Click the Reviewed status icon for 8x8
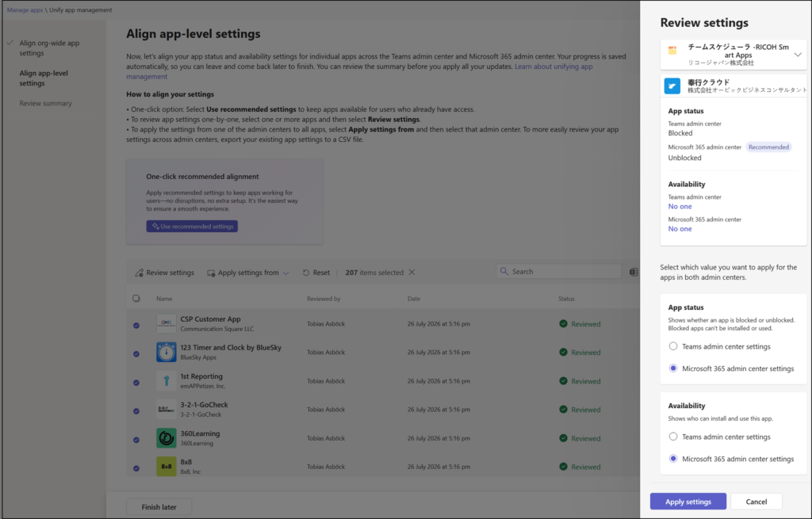812x519 pixels. pos(564,466)
